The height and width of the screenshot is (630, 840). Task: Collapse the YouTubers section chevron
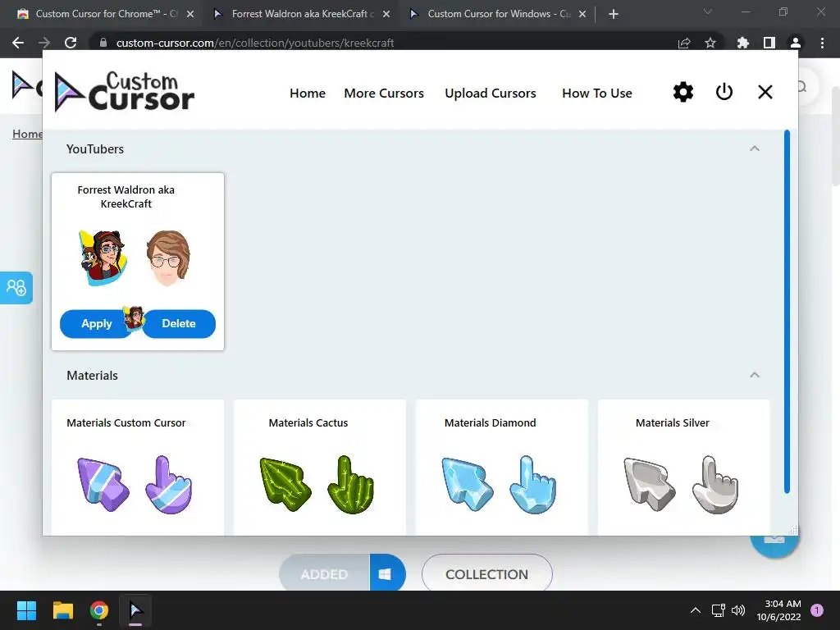tap(755, 148)
